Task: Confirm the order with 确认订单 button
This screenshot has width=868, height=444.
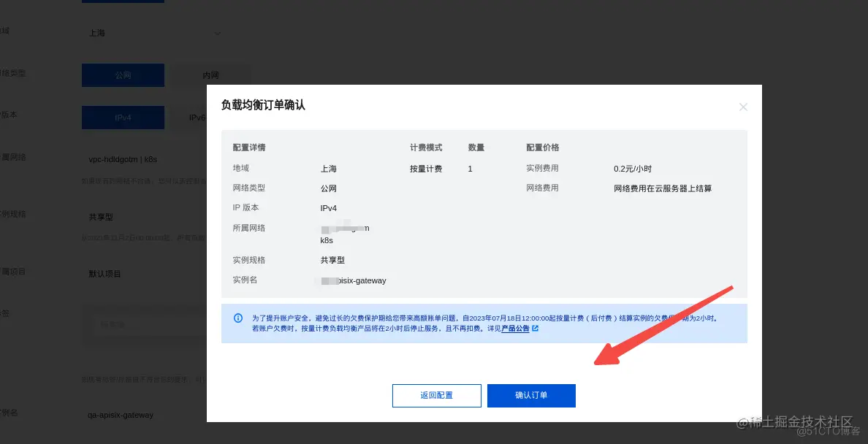Action: point(531,395)
